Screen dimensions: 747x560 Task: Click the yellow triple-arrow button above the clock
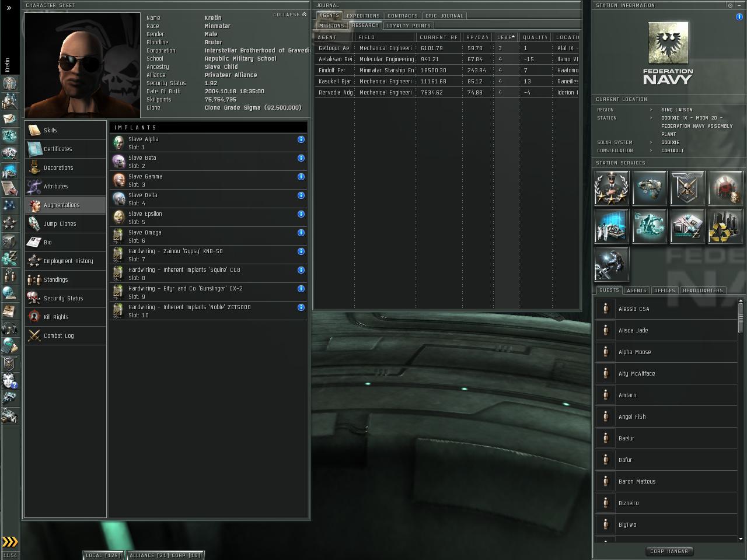10,542
